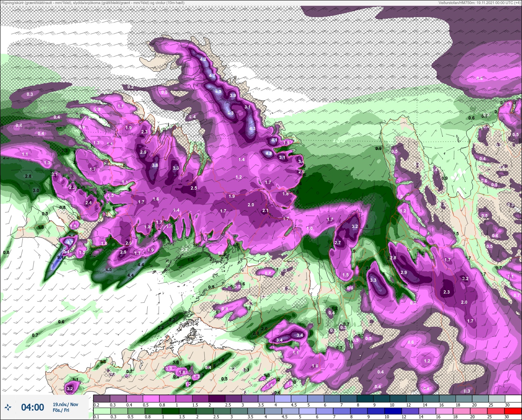
Task: Click the weekday label 'Fös./ Fri'
Action: 61,410
